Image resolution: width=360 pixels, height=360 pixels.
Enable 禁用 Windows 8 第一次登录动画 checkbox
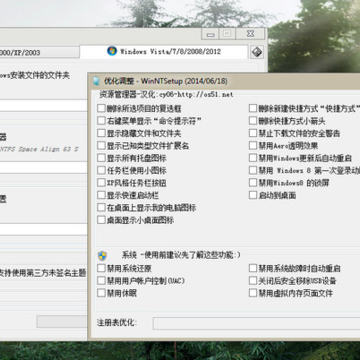click(x=253, y=171)
